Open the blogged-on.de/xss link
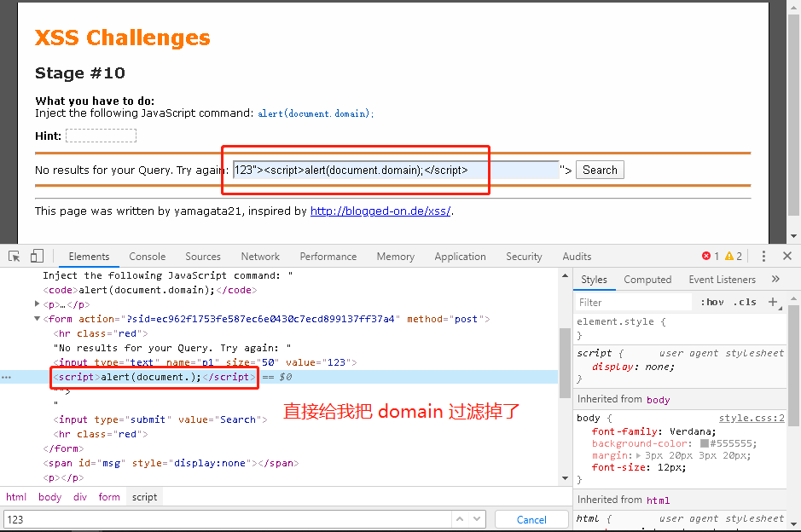 (380, 211)
